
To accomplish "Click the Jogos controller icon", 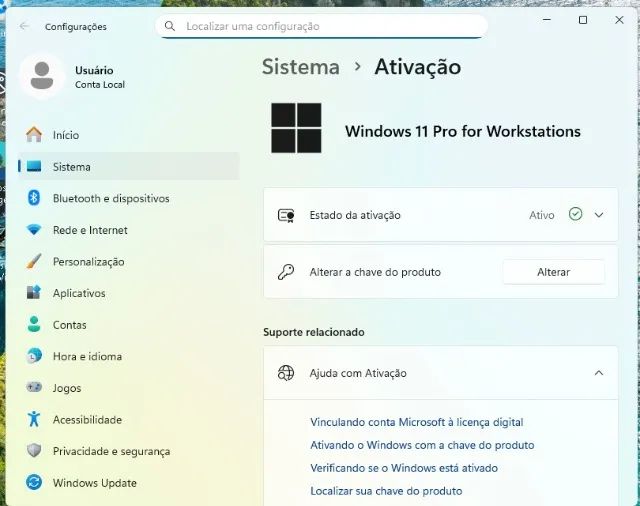I will 34,387.
